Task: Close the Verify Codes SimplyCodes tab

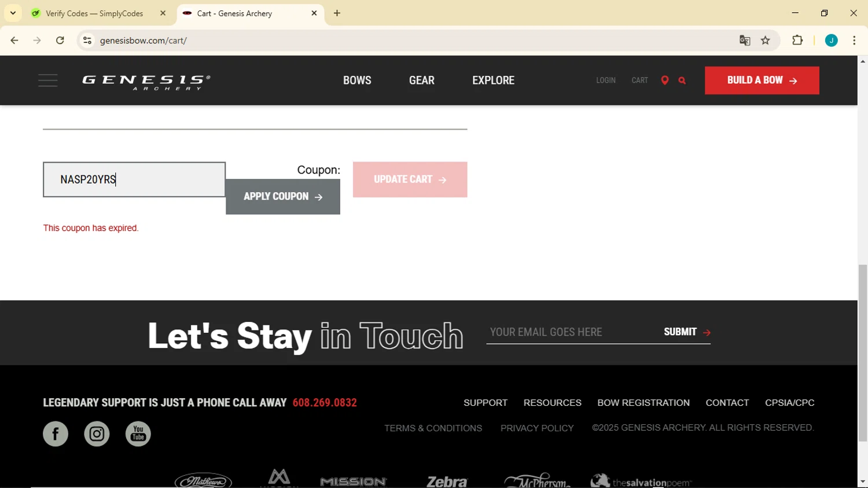Action: [x=163, y=13]
